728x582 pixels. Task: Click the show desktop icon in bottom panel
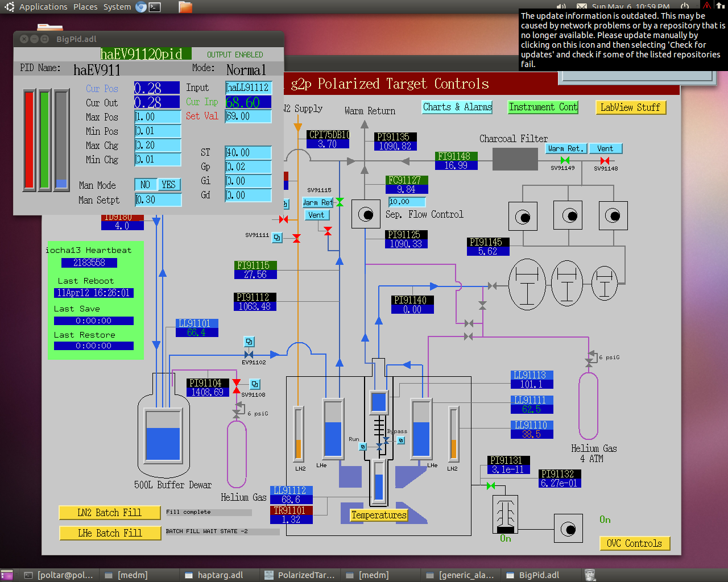click(7, 575)
